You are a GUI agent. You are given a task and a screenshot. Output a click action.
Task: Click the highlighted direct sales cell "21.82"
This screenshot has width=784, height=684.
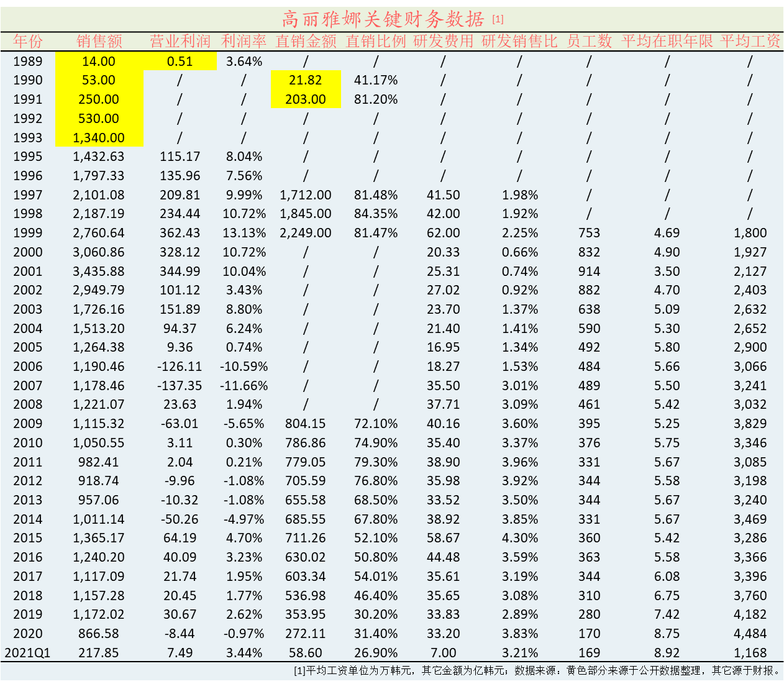tap(306, 80)
